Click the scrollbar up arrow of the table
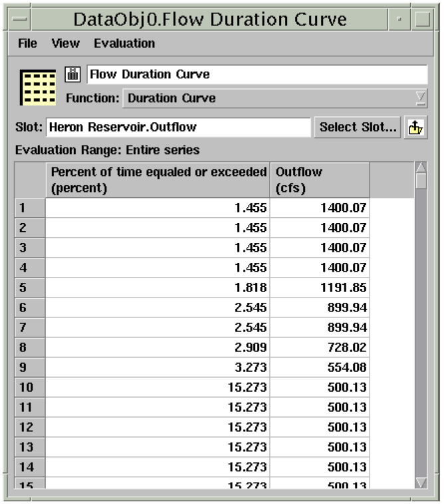This screenshot has width=444, height=504. pos(421,167)
